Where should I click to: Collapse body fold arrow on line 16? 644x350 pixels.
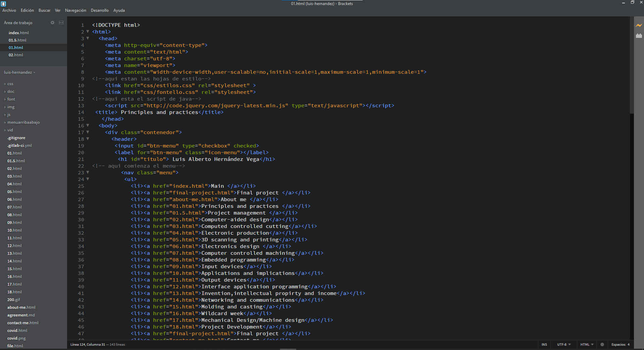(88, 125)
